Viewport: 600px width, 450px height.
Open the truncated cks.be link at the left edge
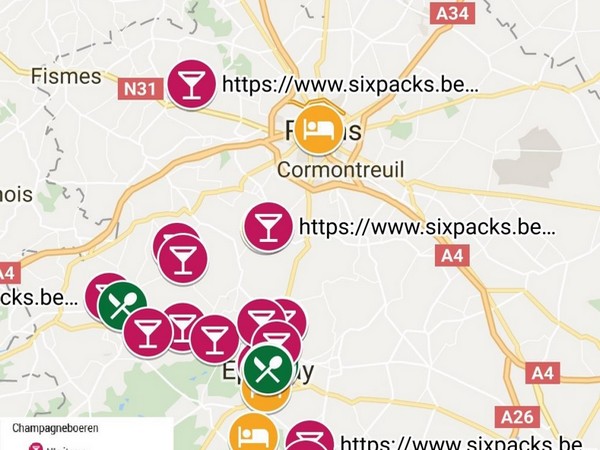tap(38, 297)
